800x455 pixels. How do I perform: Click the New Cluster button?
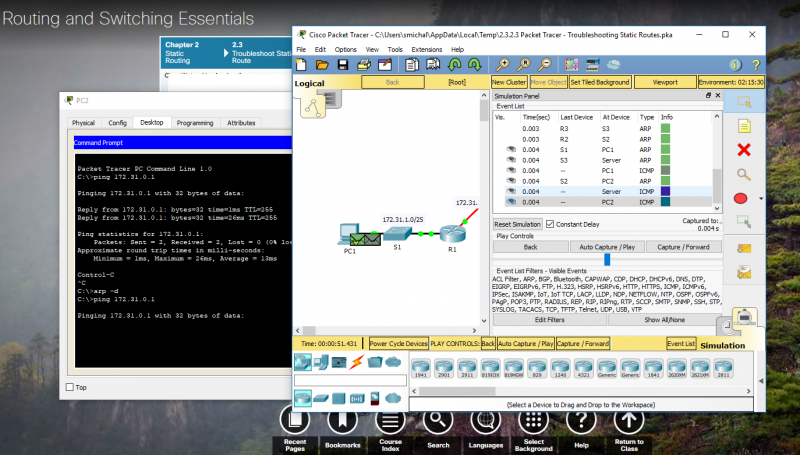509,82
